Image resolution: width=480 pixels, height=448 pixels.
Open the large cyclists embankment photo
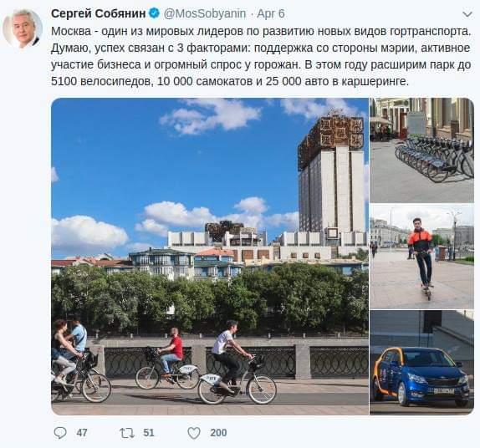[x=210, y=257]
